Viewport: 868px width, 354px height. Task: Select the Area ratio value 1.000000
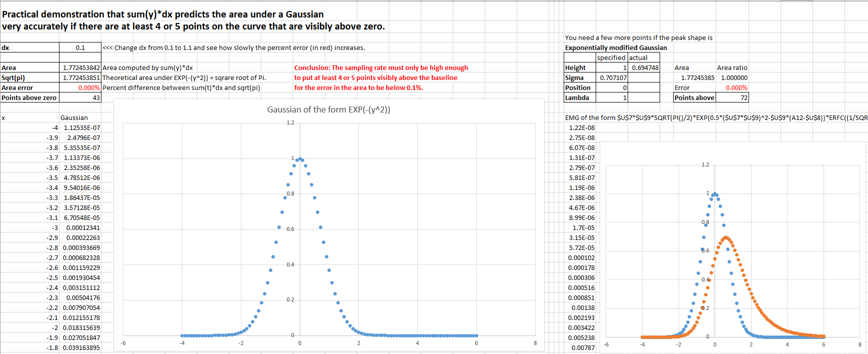[x=733, y=77]
